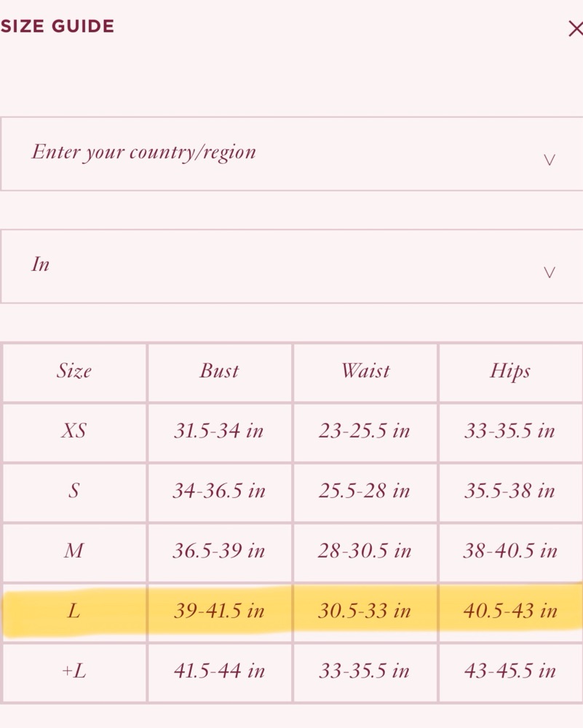
Task: Click the 40.5-43 in hips cell
Action: coord(510,611)
